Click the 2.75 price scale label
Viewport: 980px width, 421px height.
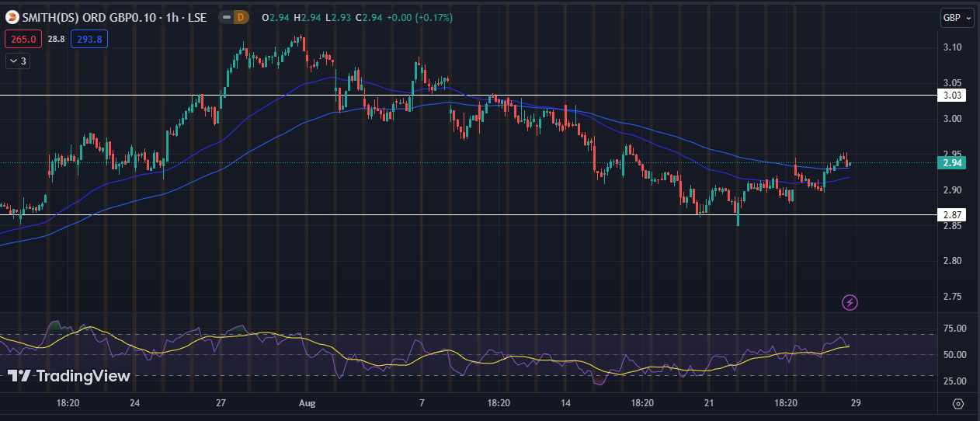coord(952,297)
